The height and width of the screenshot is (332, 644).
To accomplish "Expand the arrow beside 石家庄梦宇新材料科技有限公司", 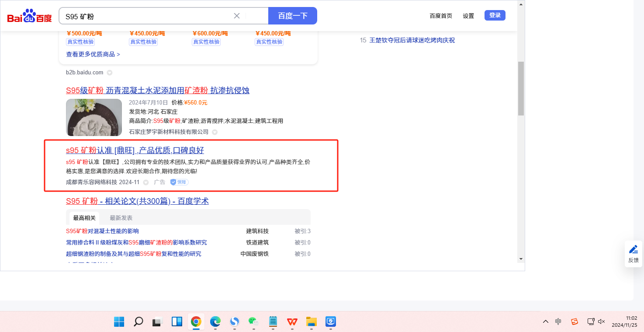I will point(215,132).
